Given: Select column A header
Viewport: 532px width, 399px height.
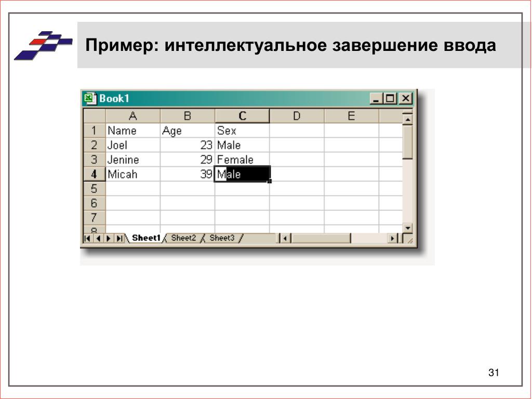Looking at the screenshot, I should [133, 116].
